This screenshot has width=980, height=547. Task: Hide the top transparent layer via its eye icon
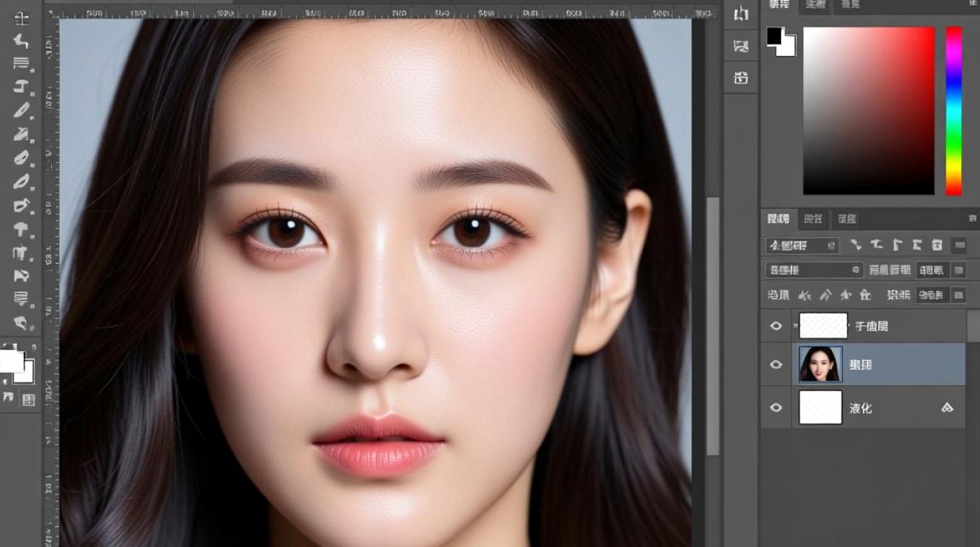776,326
